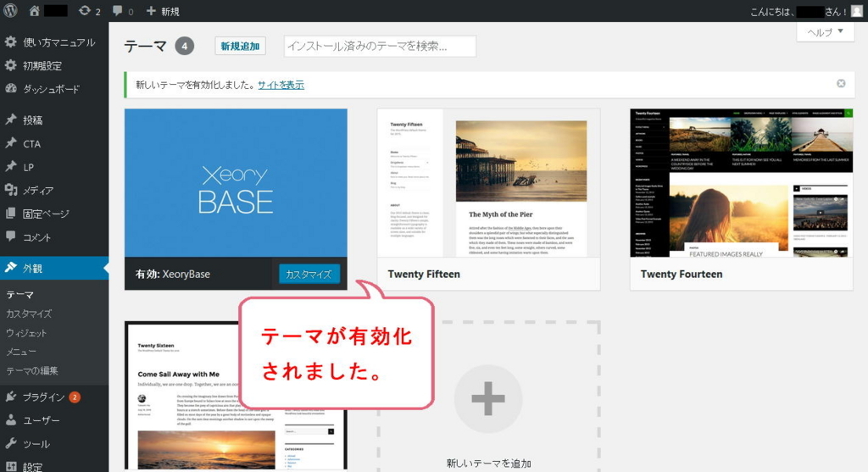Screen dimensions: 868x472
Task: Click the home site icon
Action: [x=34, y=11]
